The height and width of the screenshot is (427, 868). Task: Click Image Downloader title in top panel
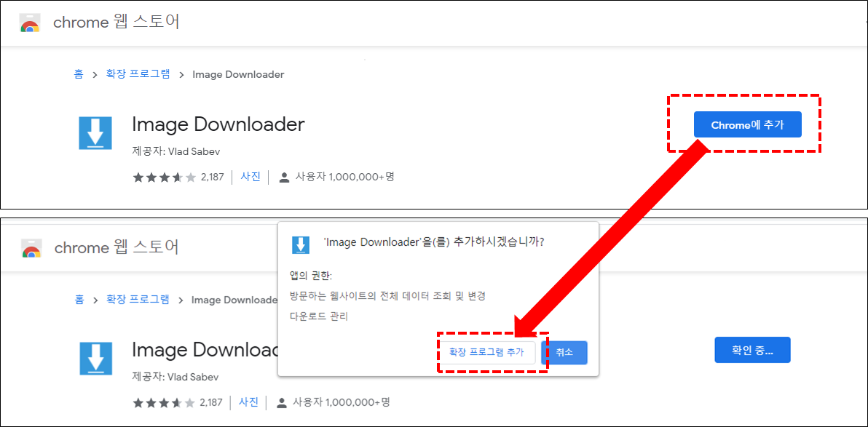click(x=218, y=124)
